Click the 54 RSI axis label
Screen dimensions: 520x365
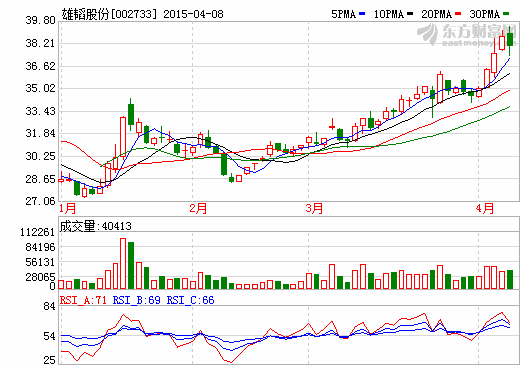coord(49,337)
